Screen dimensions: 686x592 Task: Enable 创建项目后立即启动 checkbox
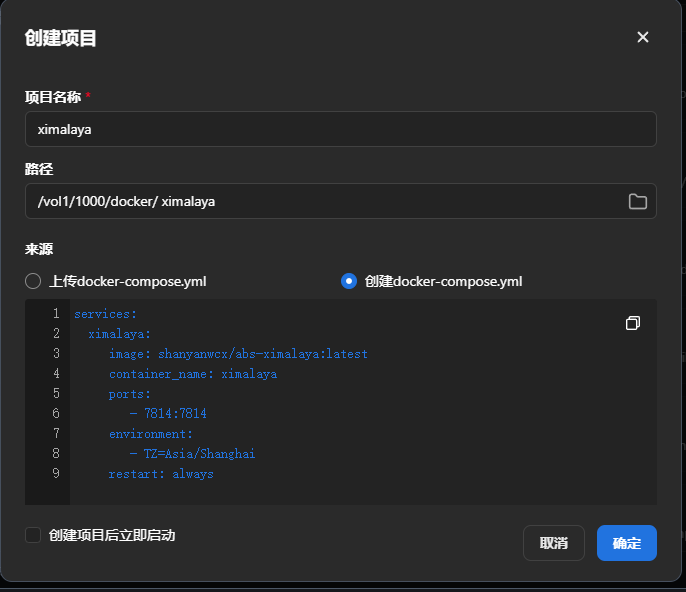click(x=33, y=535)
